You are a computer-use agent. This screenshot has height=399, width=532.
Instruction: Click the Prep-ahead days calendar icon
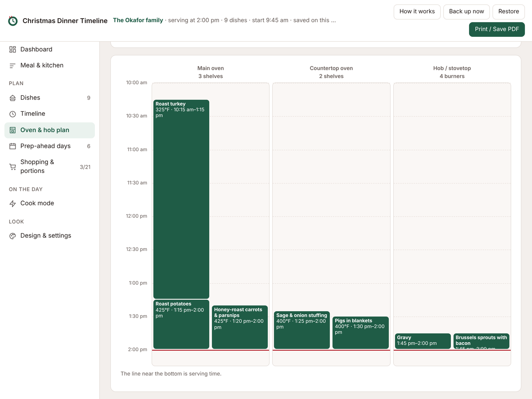12,146
